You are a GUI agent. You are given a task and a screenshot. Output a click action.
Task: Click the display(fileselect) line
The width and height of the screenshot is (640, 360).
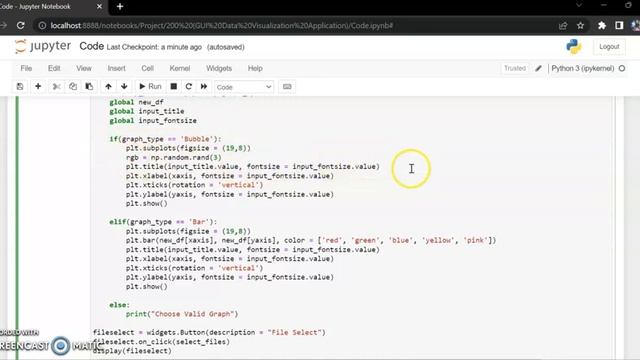point(132,351)
